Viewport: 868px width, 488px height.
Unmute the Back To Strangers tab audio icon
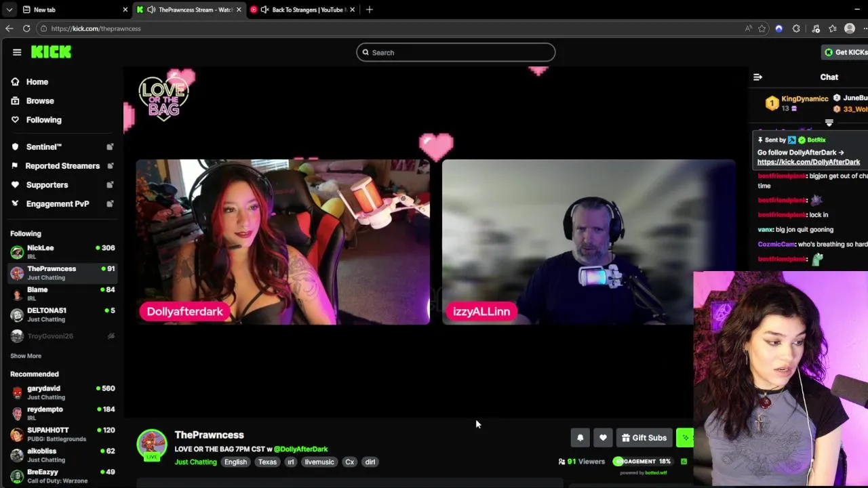[264, 9]
